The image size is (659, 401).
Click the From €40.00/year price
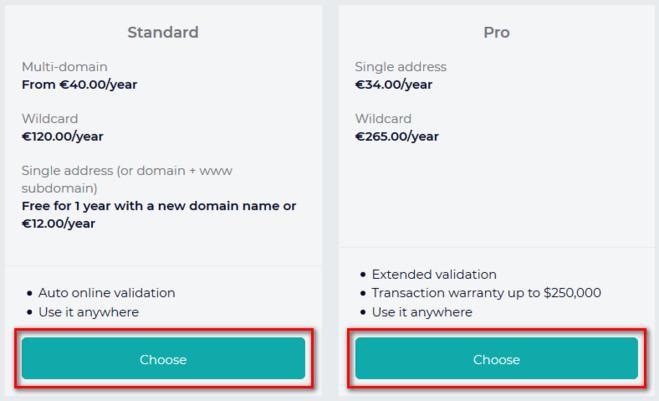(79, 85)
